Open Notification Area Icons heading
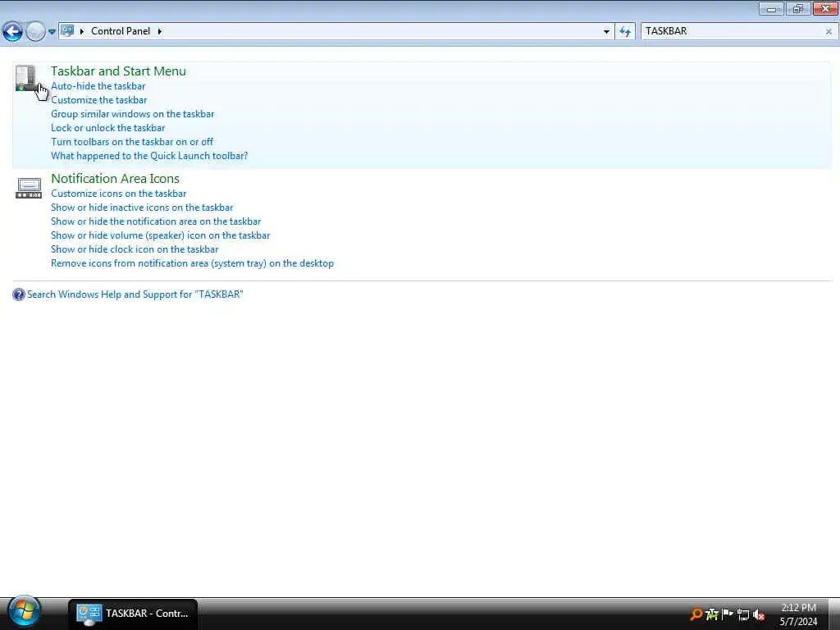The height and width of the screenshot is (630, 840). [115, 178]
